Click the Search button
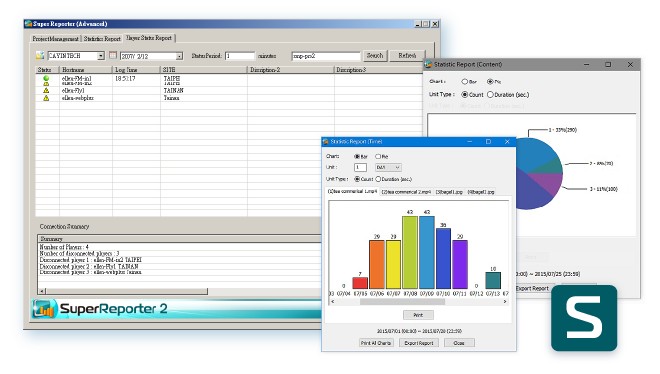 [x=375, y=56]
